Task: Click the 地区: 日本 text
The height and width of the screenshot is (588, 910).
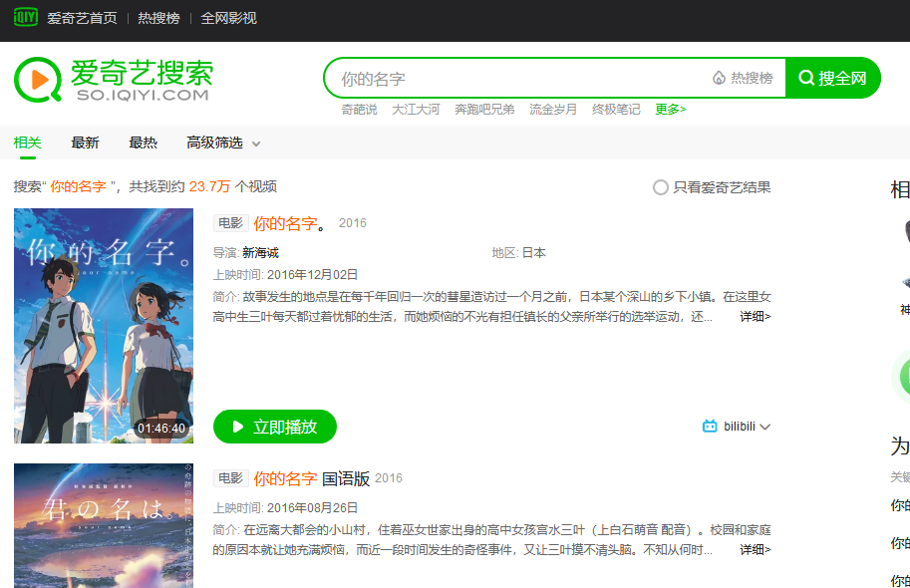Action: point(519,253)
